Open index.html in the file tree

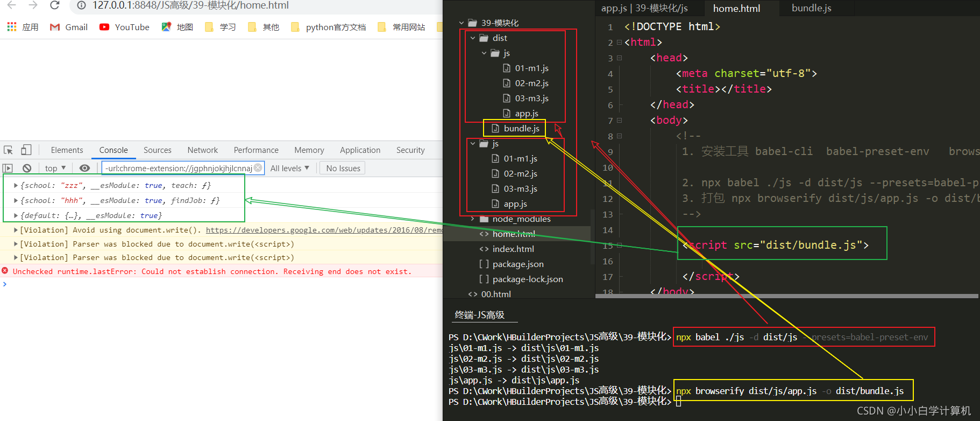click(x=507, y=249)
